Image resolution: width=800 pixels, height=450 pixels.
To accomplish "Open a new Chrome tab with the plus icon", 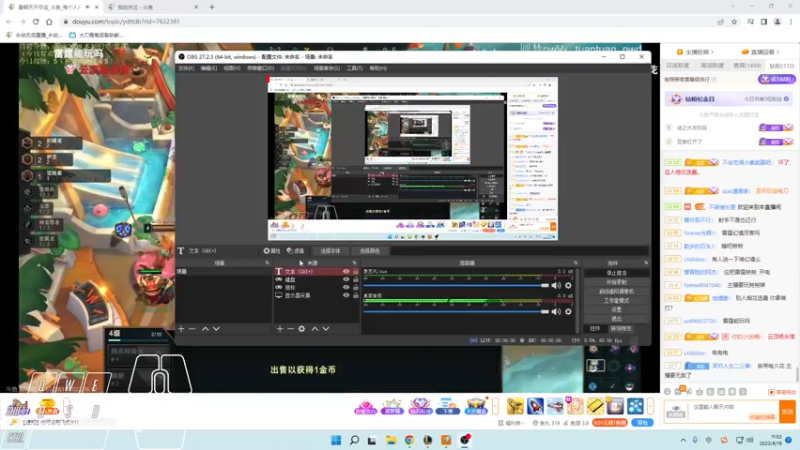I will click(212, 7).
